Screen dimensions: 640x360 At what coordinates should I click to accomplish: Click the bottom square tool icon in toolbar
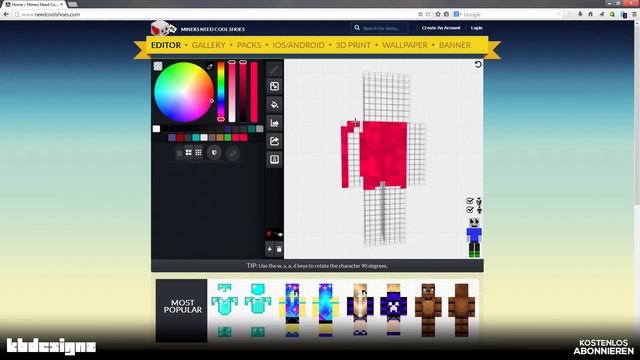274,159
